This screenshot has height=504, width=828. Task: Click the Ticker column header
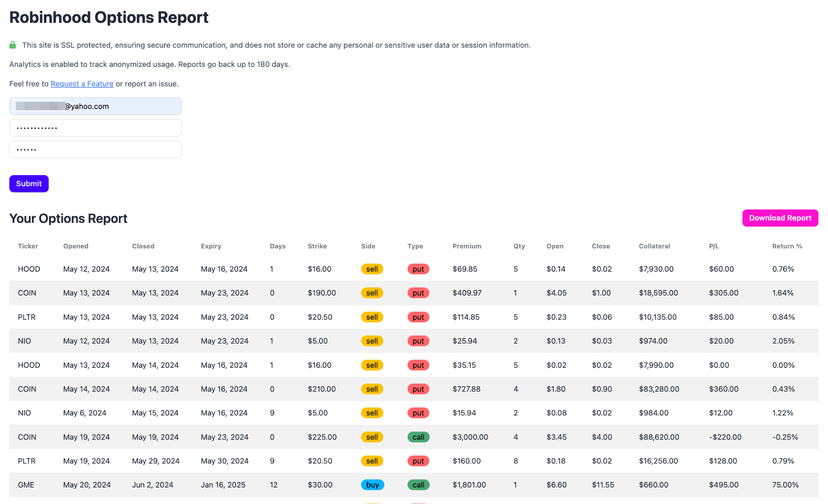[x=28, y=246]
